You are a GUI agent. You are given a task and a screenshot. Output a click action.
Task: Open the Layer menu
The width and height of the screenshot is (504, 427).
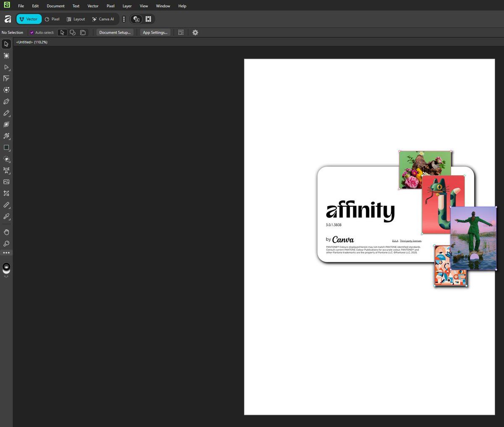pyautogui.click(x=127, y=6)
